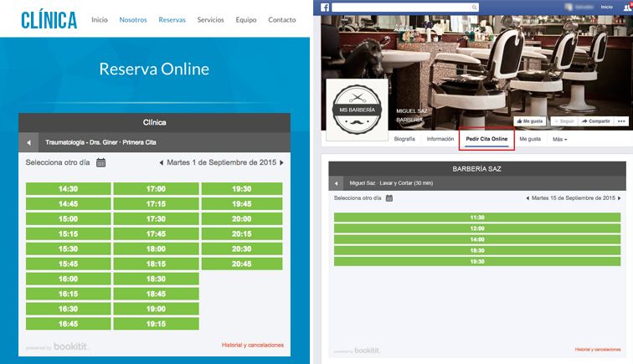633x364 pixels.
Task: Go to previous day before Martes 1 de Septiembre
Action: point(161,162)
